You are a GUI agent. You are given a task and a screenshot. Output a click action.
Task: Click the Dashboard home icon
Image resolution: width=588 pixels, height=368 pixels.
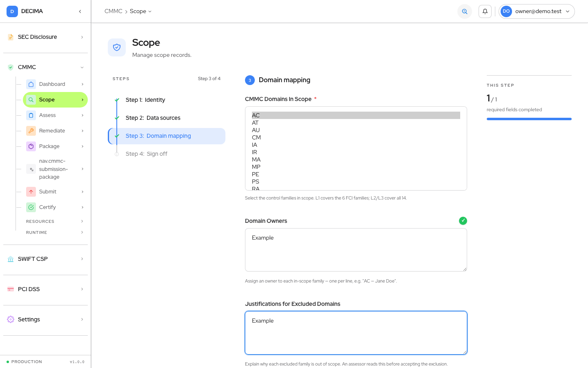pyautogui.click(x=31, y=84)
